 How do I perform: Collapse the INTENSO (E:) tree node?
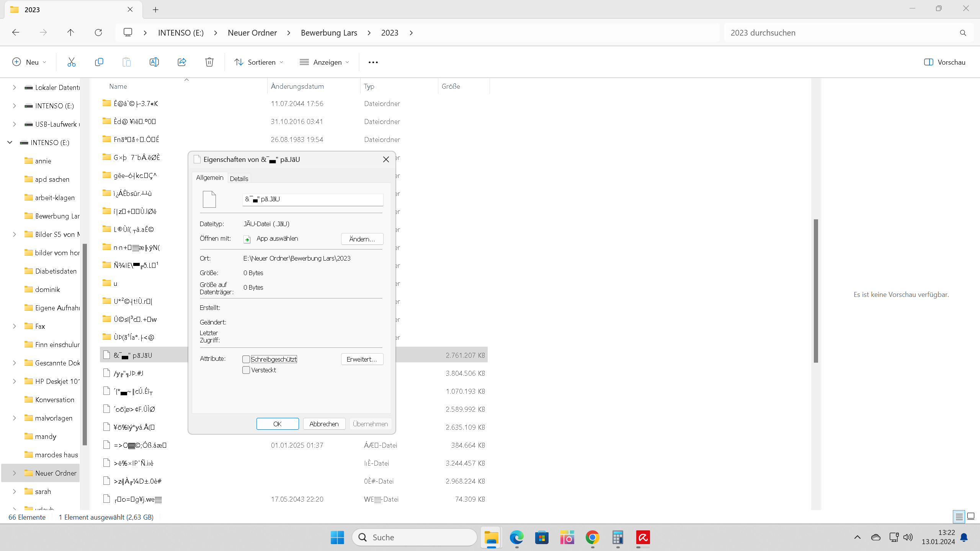[10, 142]
